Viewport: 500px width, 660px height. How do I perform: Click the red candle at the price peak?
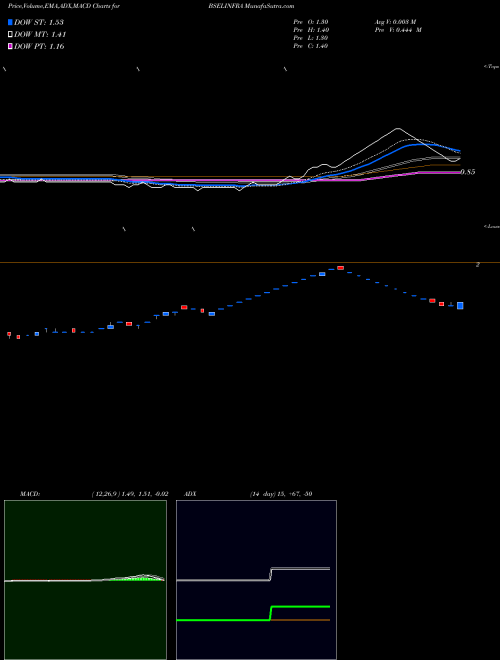coord(340,268)
